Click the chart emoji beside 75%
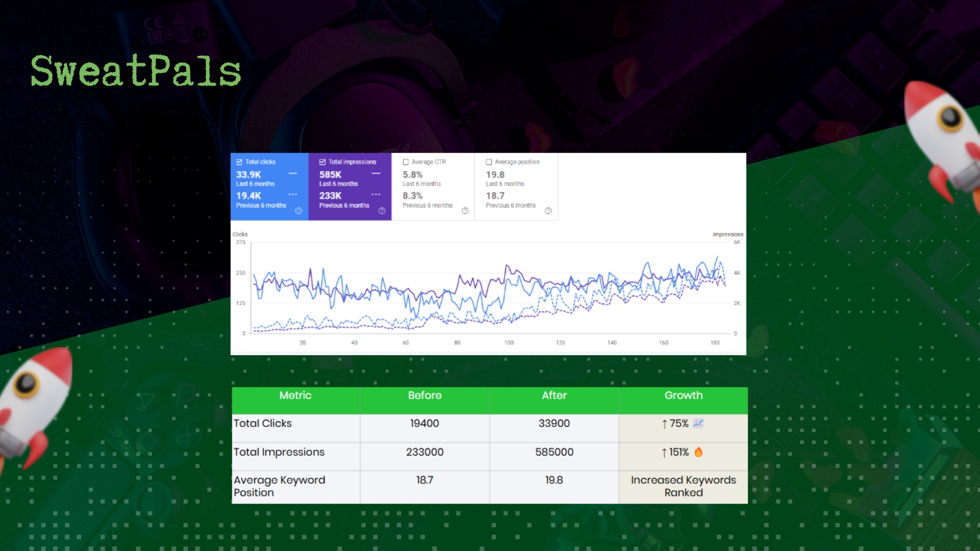The image size is (980, 551). (x=698, y=423)
